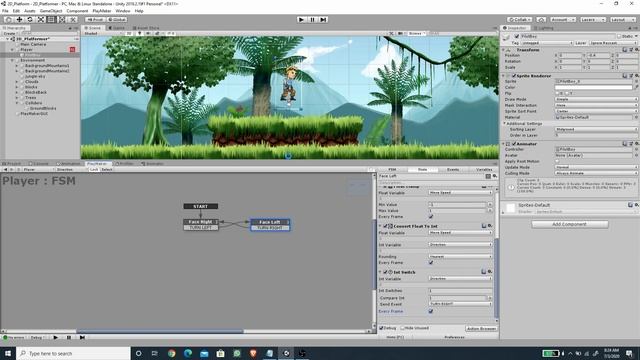The height and width of the screenshot is (360, 640).
Task: Open the Mask Interaction dropdown
Action: click(596, 105)
